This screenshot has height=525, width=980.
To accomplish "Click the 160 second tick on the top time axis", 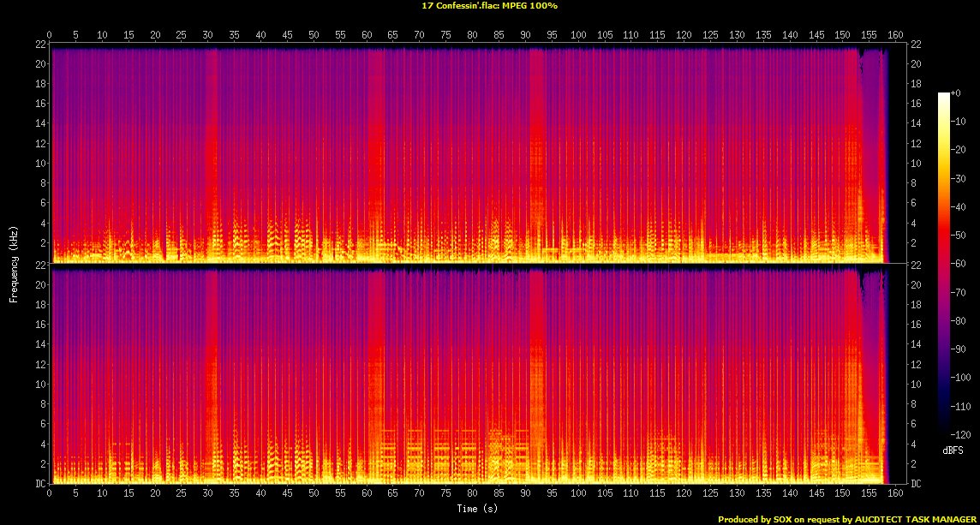I will pyautogui.click(x=895, y=35).
